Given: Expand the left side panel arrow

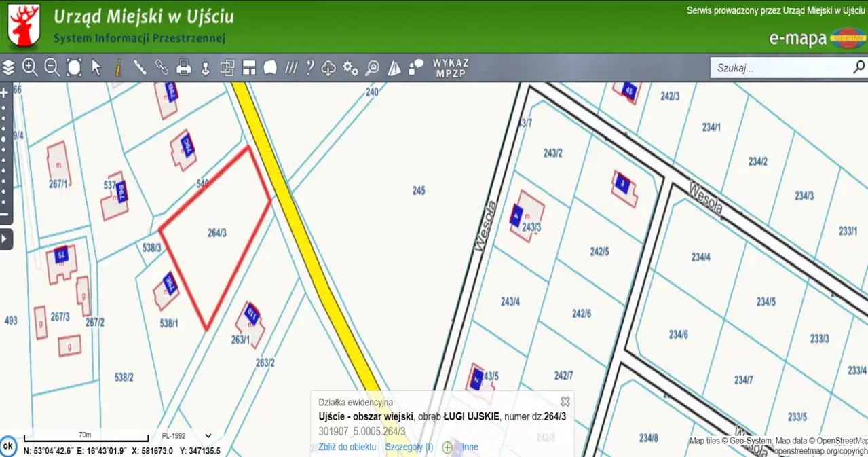Looking at the screenshot, I should tap(6, 239).
